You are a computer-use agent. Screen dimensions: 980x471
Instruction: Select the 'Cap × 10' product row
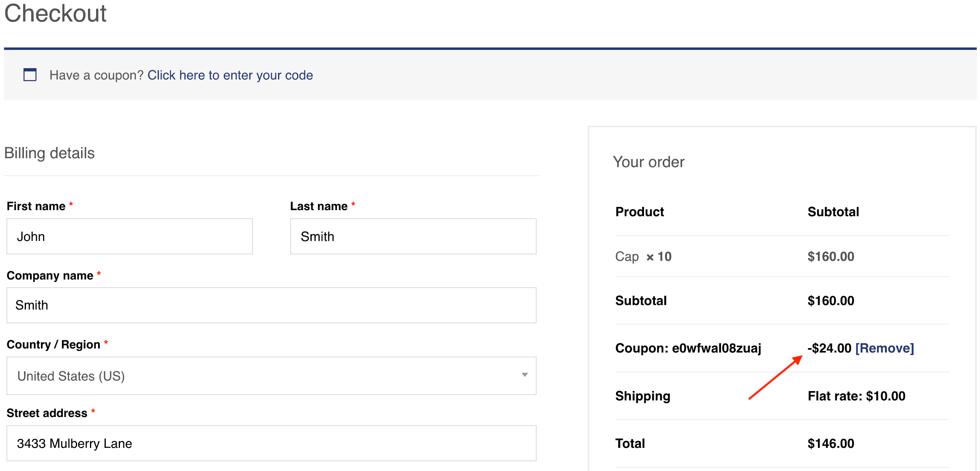(x=782, y=256)
